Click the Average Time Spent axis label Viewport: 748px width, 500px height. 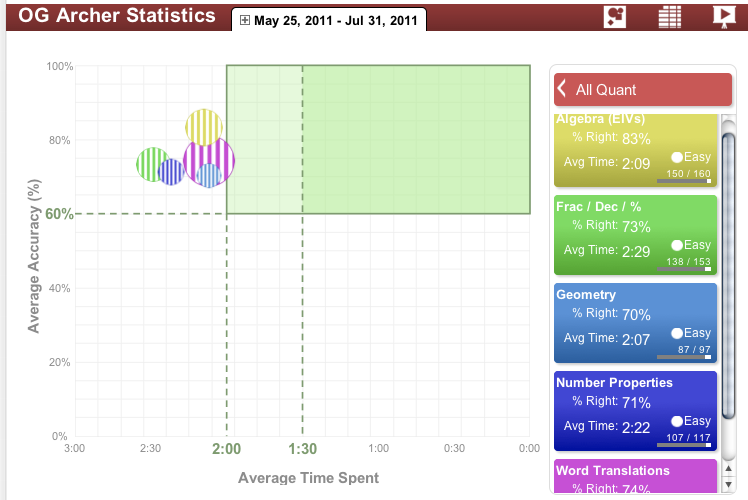309,478
